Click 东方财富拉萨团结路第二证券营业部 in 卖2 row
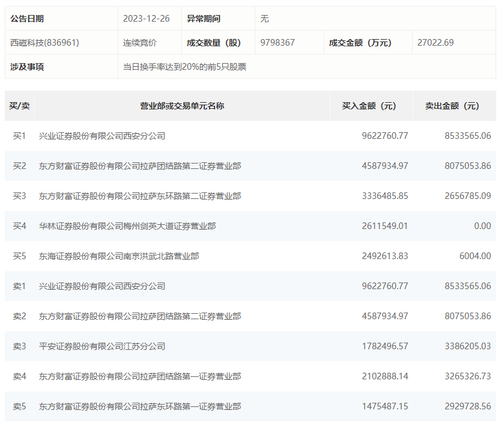This screenshot has height=431, width=504. point(140,316)
